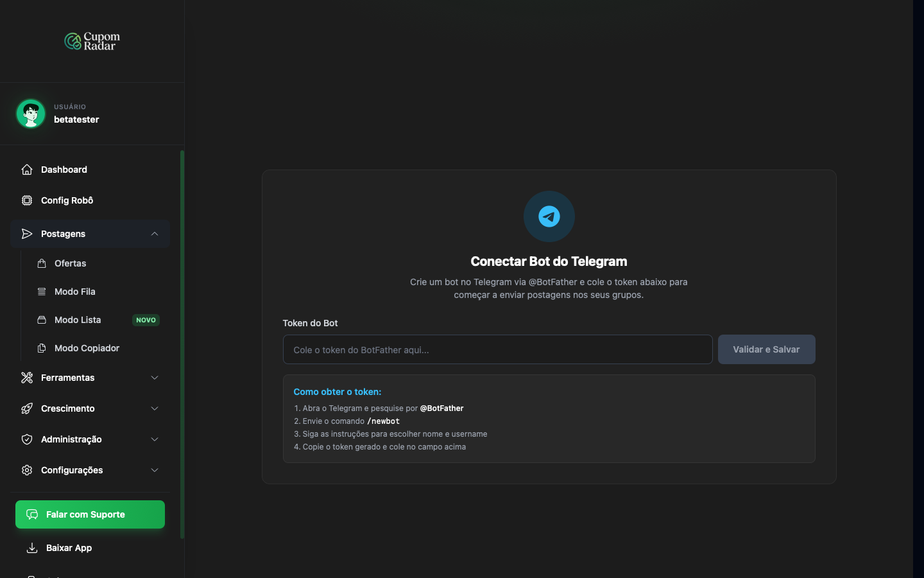Click the Token do Bot label
The image size is (924, 578).
coord(311,323)
